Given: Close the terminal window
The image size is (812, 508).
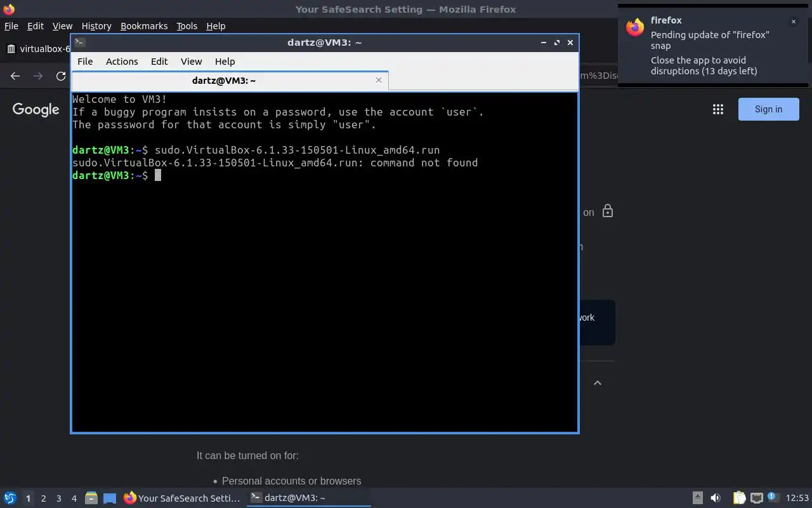Looking at the screenshot, I should 570,43.
